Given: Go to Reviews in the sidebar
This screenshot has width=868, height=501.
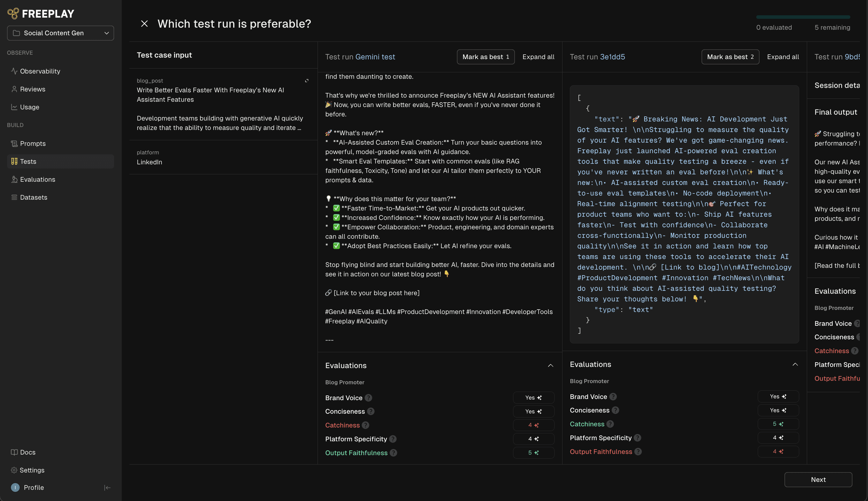Looking at the screenshot, I should click(61, 89).
